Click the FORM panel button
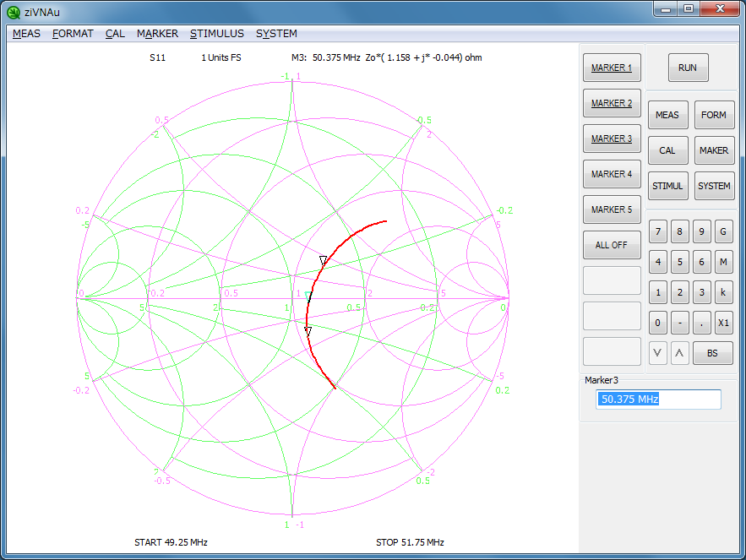Screen dimensions: 746x560 tap(714, 115)
